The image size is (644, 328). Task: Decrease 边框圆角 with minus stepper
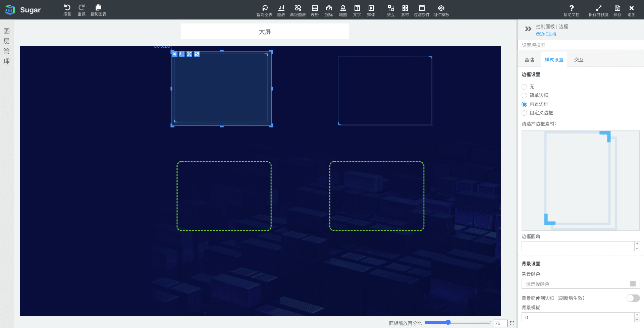[637, 249]
